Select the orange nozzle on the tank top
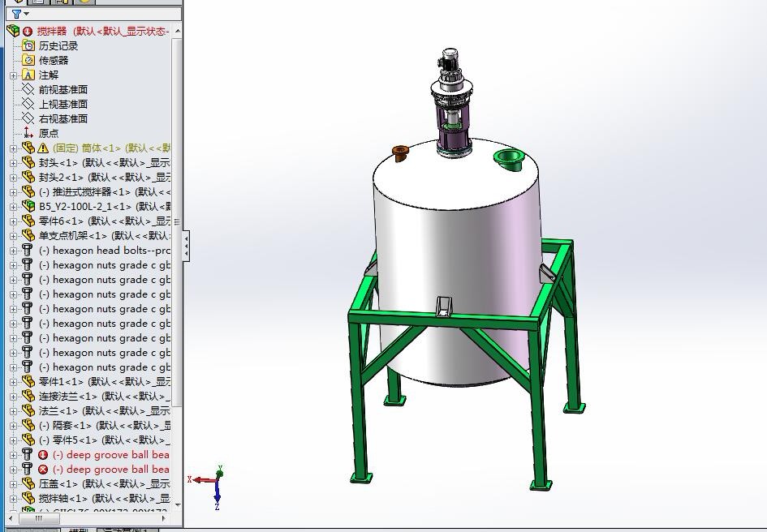This screenshot has width=767, height=532. click(x=399, y=153)
